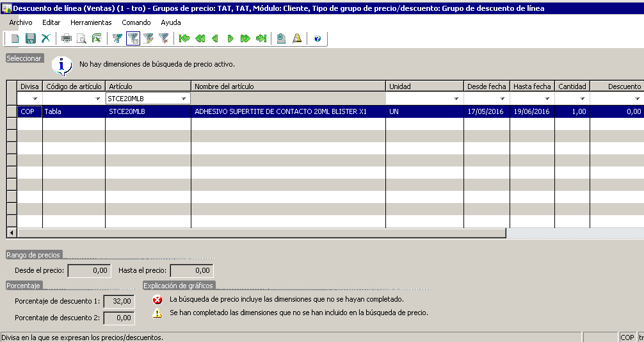Screen dimensions: 644x342
Task: Click the Print icon
Action: coord(67,38)
